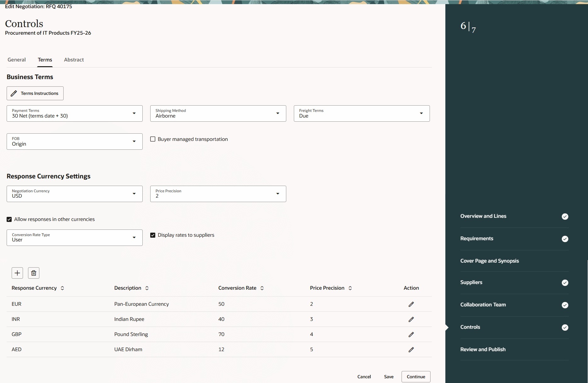
Task: Uncheck Allow responses in other currencies
Action: (9, 219)
